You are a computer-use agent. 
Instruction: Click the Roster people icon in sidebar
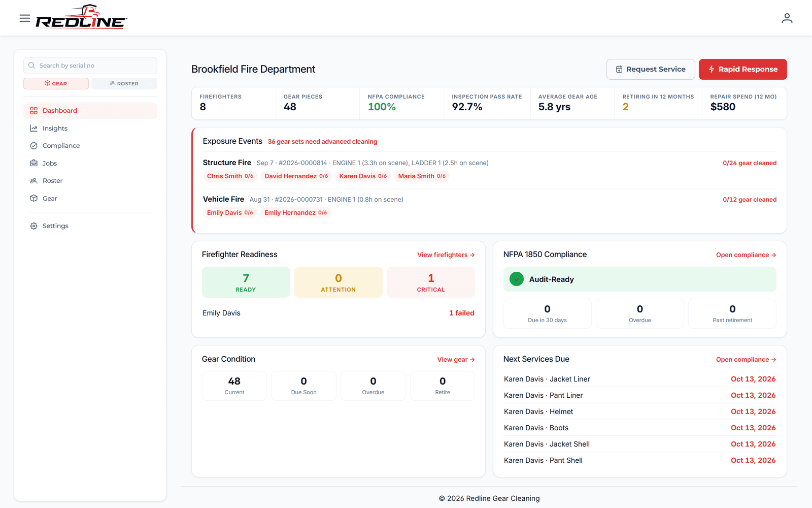(x=34, y=181)
